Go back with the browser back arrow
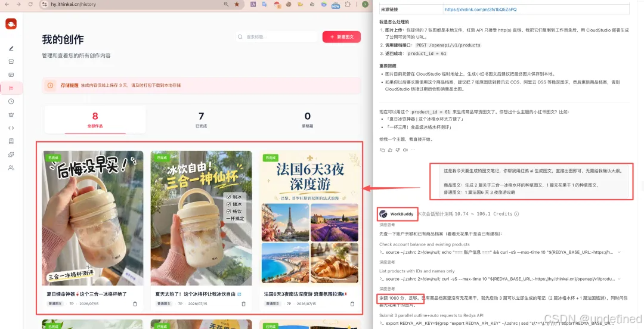The image size is (644, 329). click(7, 4)
